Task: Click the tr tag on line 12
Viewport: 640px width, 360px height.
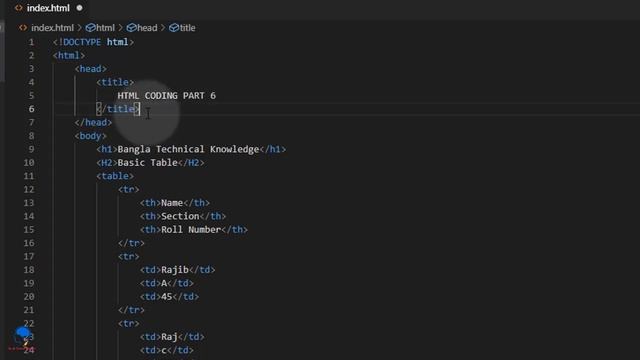Action: (x=129, y=189)
